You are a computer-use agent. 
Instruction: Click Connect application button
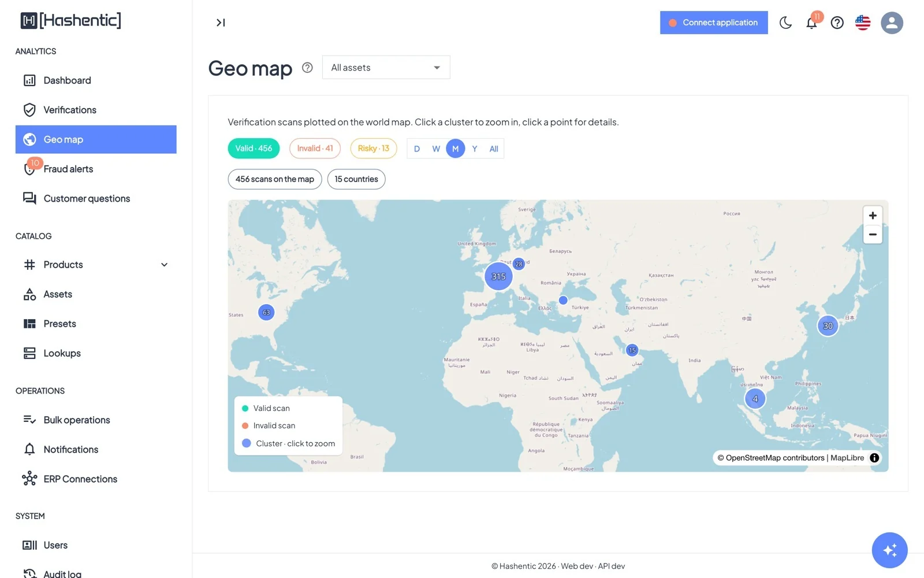tap(714, 23)
